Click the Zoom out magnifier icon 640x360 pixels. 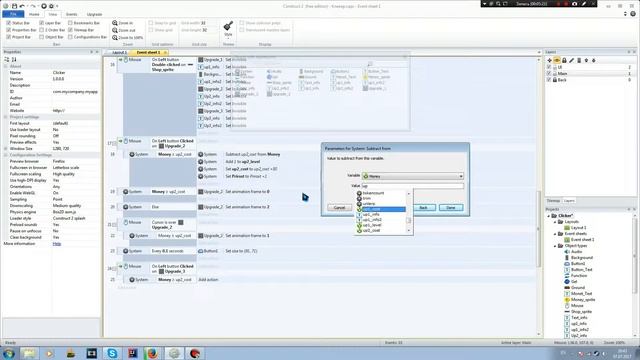click(115, 30)
